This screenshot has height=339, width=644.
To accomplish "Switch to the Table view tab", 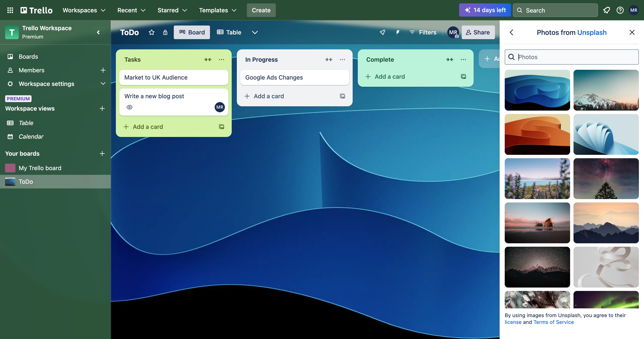I will [229, 32].
